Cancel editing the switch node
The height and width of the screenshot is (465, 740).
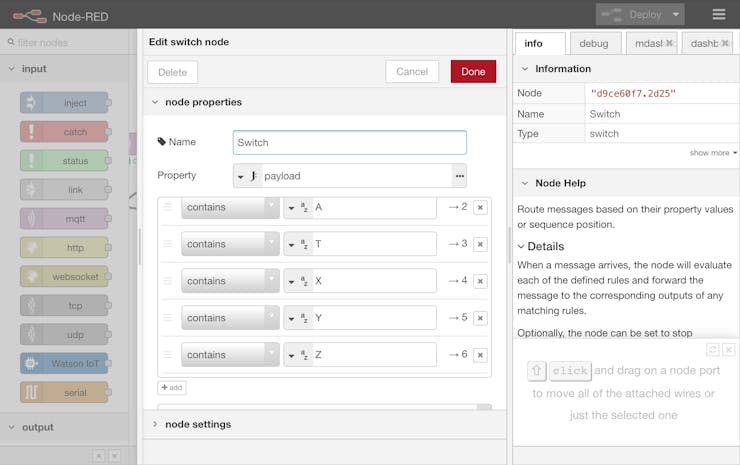tap(412, 72)
